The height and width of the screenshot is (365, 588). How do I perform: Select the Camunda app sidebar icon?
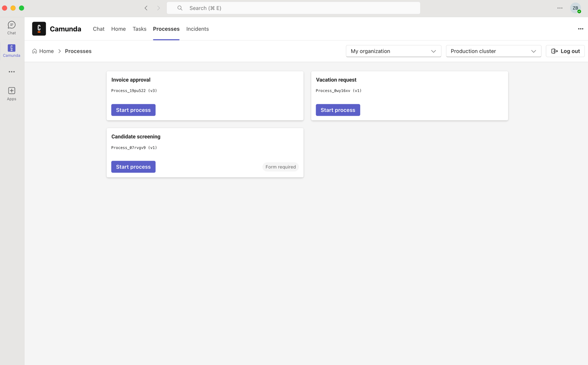click(11, 51)
